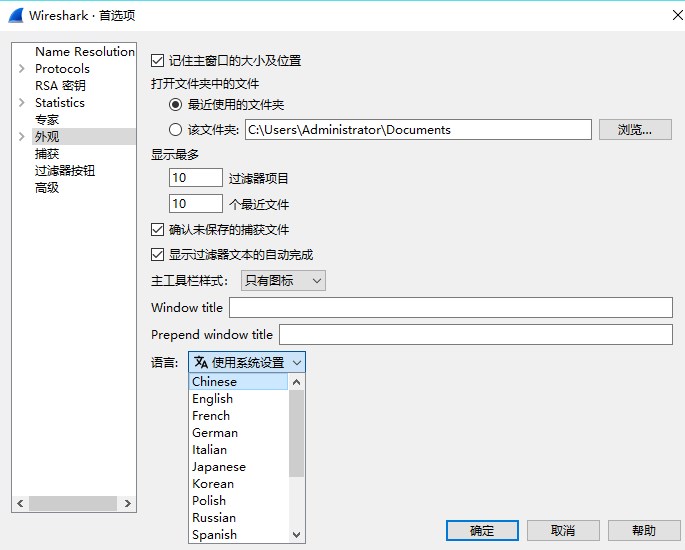The width and height of the screenshot is (685, 550).
Task: Close the preferences dialog window
Action: [677, 15]
